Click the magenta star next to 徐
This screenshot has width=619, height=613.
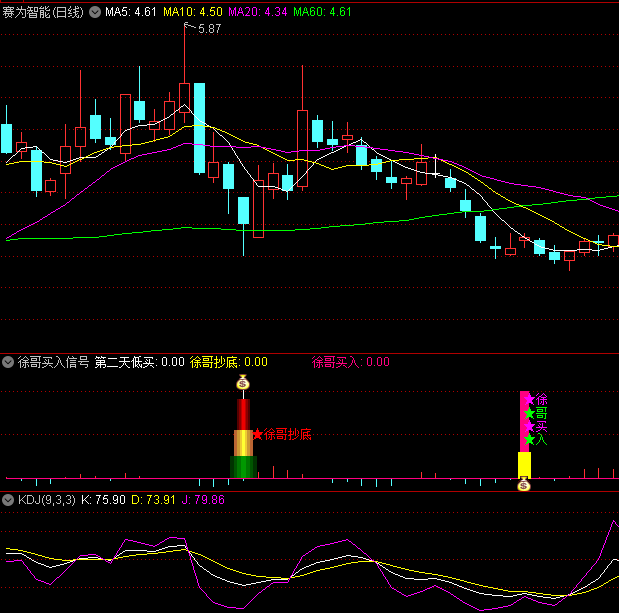tap(529, 399)
